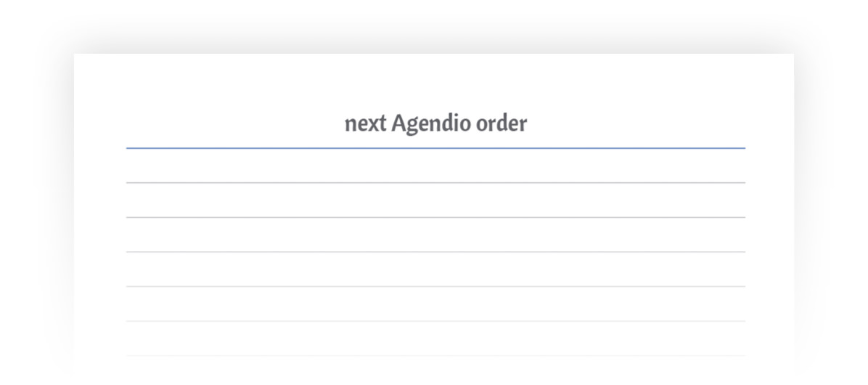Click the gray background left of the page
The width and height of the screenshot is (868, 385).
point(36,218)
